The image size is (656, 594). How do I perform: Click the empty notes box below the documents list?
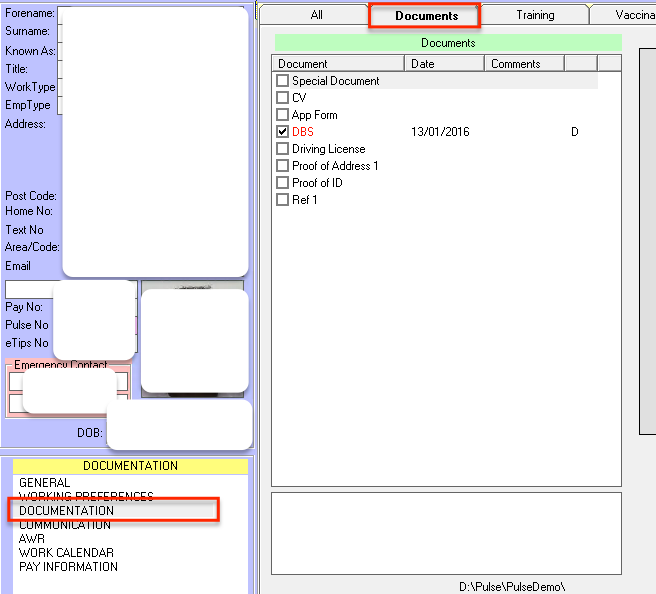point(446,530)
